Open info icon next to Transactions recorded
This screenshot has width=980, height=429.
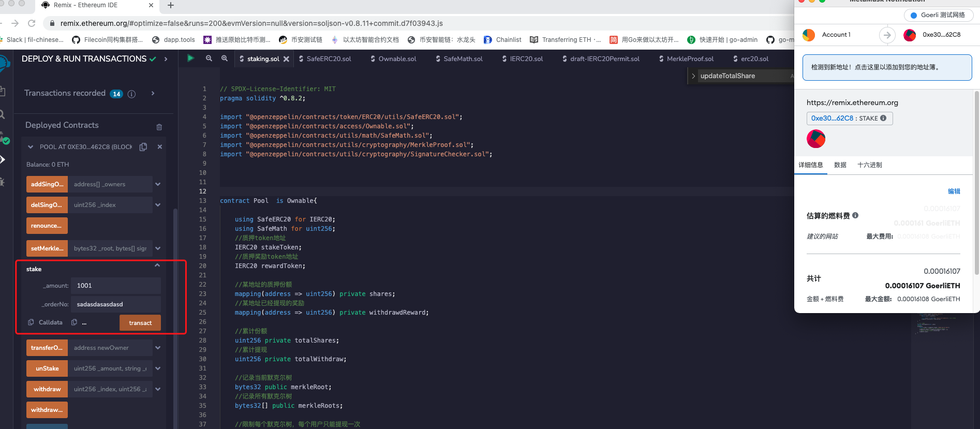131,94
